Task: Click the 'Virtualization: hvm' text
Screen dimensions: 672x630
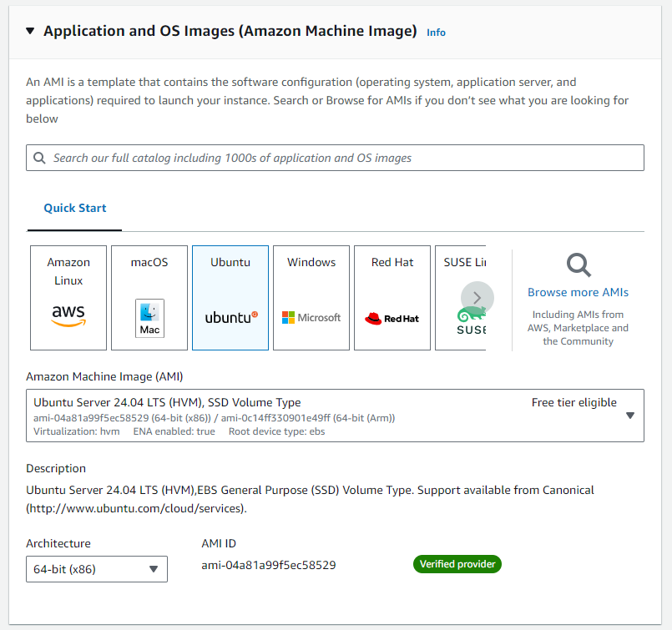Action: [77, 431]
